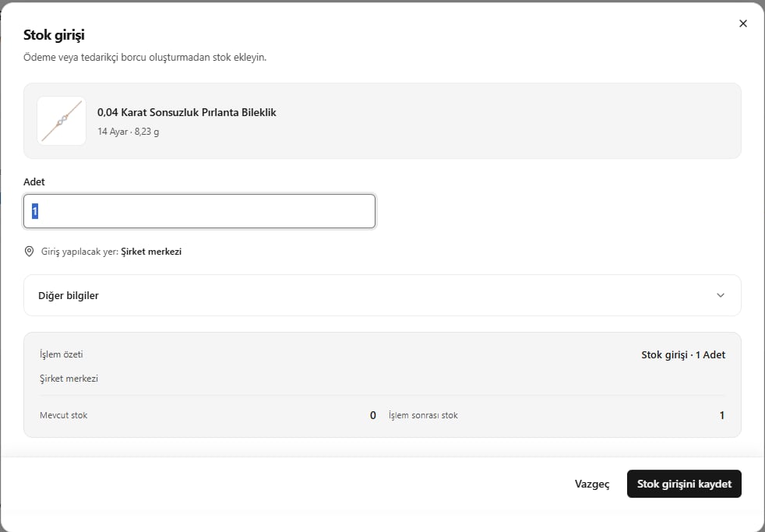
Task: Cancel with the Vazgeç button
Action: pyautogui.click(x=592, y=484)
